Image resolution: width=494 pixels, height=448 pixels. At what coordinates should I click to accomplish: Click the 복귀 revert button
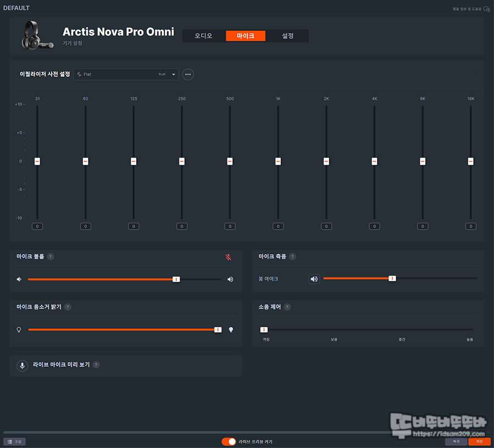click(x=456, y=442)
